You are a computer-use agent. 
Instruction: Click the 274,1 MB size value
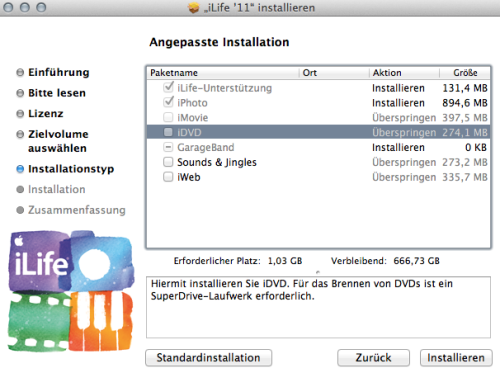465,133
